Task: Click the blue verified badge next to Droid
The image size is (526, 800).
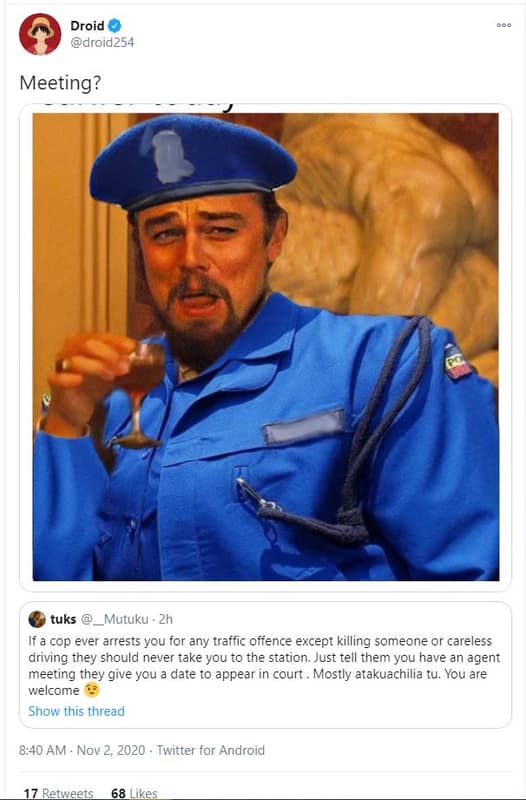Action: [x=115, y=26]
